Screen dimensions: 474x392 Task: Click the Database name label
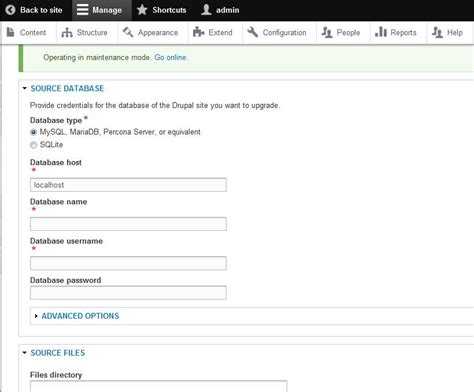pyautogui.click(x=58, y=202)
